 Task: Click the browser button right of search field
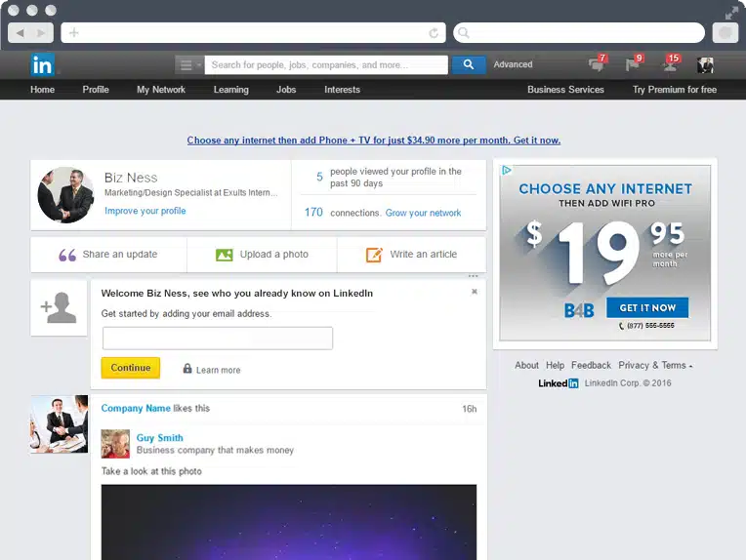coord(725,33)
